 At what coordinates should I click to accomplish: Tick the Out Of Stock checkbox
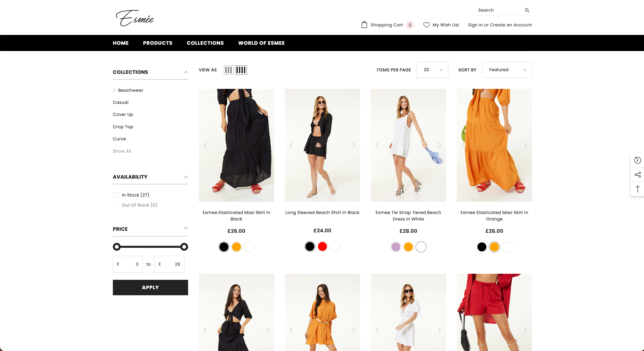[116, 205]
